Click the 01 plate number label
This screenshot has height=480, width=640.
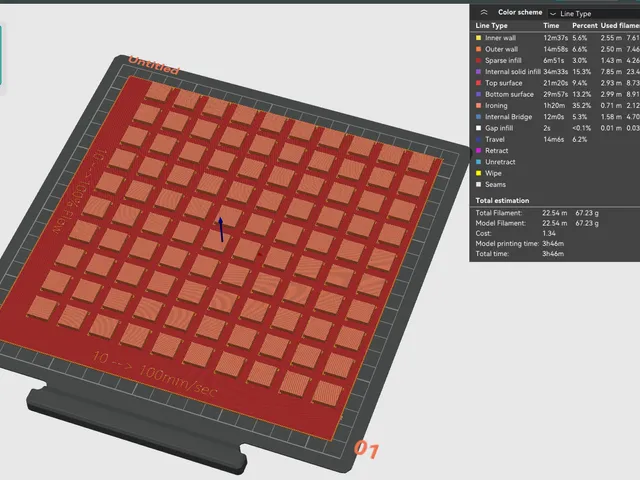click(366, 449)
